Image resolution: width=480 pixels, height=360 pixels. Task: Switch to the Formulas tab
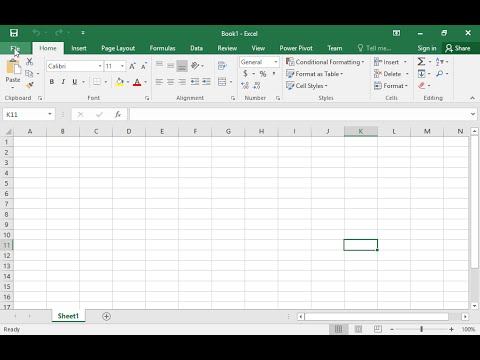(x=162, y=48)
